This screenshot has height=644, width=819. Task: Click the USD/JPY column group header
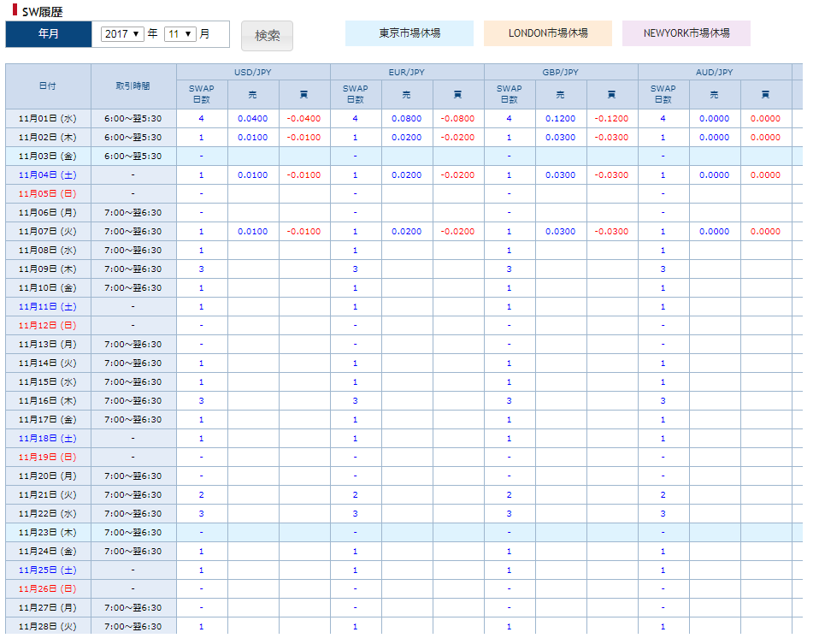(x=253, y=72)
